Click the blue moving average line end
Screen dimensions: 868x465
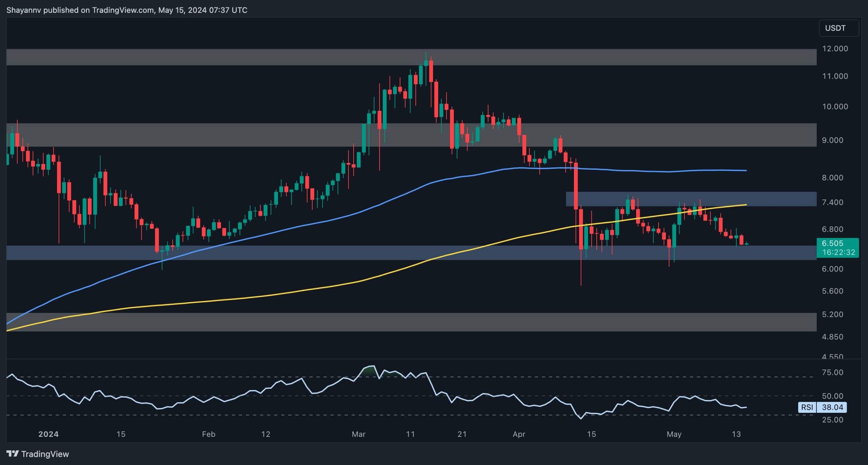tap(745, 170)
